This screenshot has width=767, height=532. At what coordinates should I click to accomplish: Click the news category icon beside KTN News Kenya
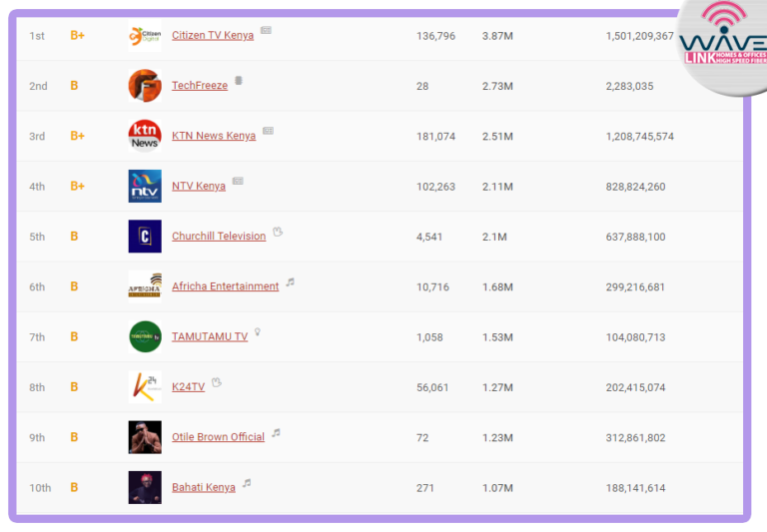(x=268, y=131)
